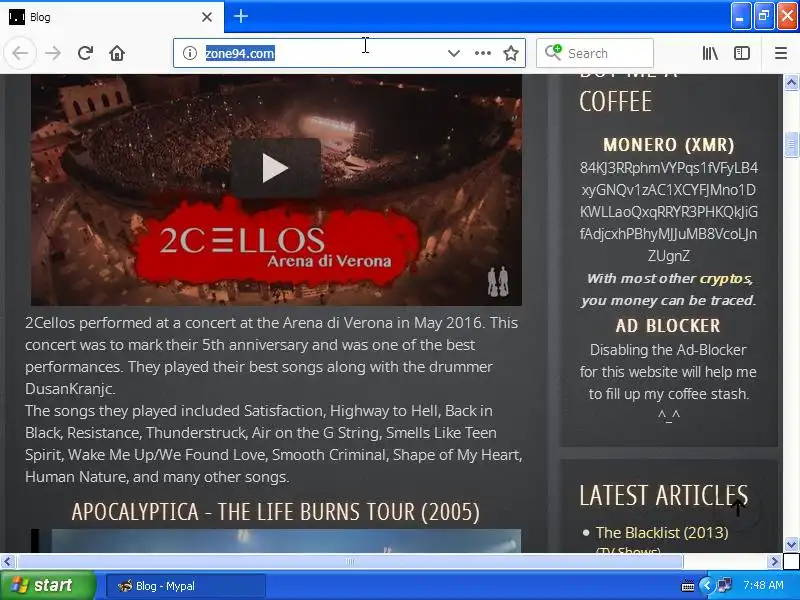Show site information for zone94.com
Image resolution: width=800 pixels, height=600 pixels.
pyautogui.click(x=190, y=53)
